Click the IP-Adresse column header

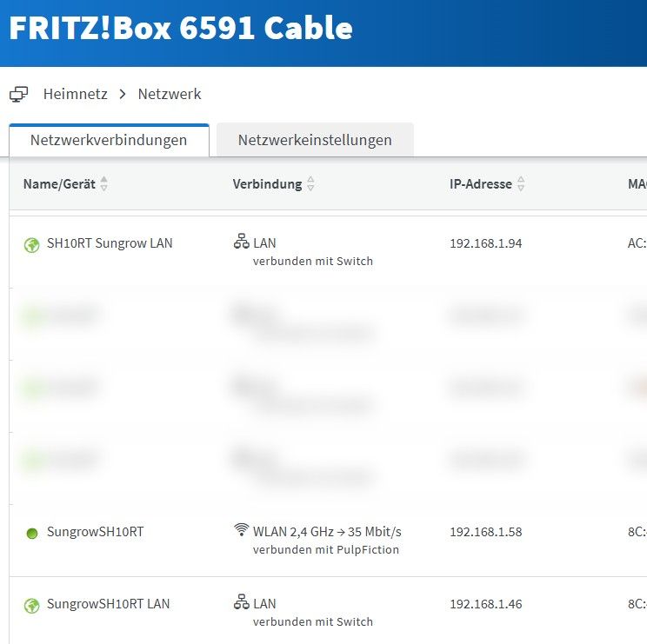tap(481, 184)
